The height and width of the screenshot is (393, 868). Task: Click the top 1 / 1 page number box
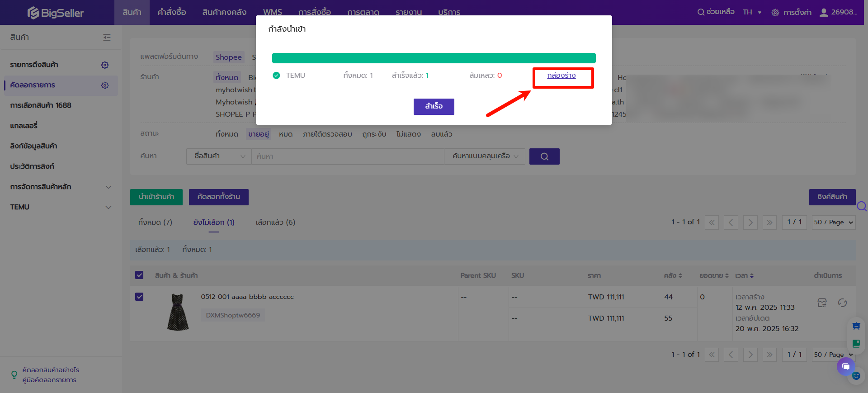point(794,223)
